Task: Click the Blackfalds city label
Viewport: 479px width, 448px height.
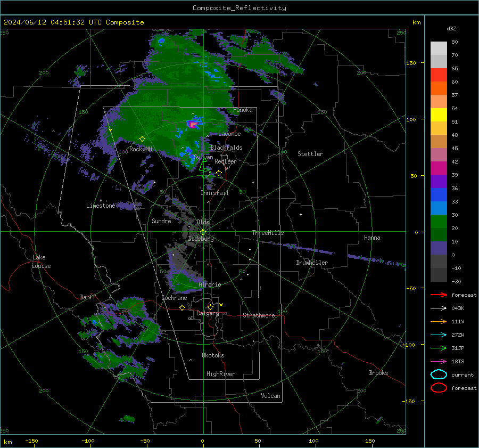Action: point(226,148)
